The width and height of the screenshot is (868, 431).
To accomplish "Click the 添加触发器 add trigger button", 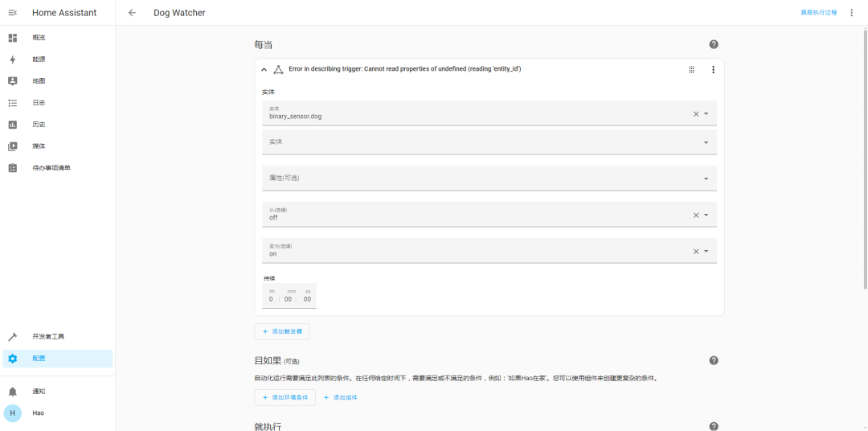I will point(282,331).
